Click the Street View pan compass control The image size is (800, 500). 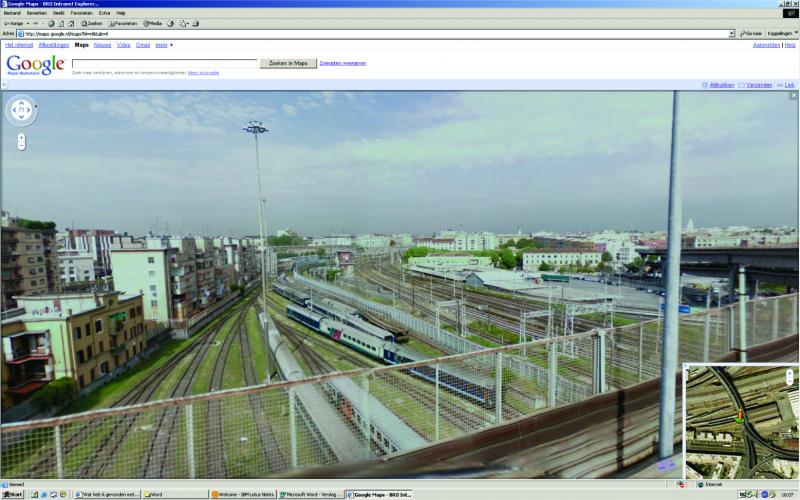point(21,110)
